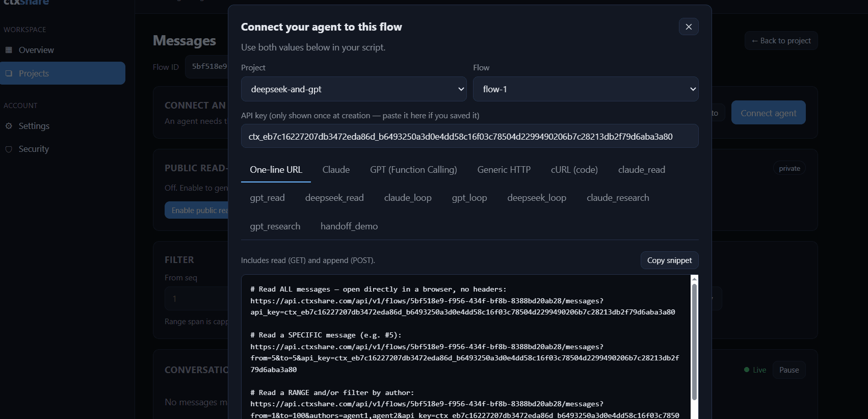Click the Connect agent button
Screen dimensions: 868x419
click(768, 113)
